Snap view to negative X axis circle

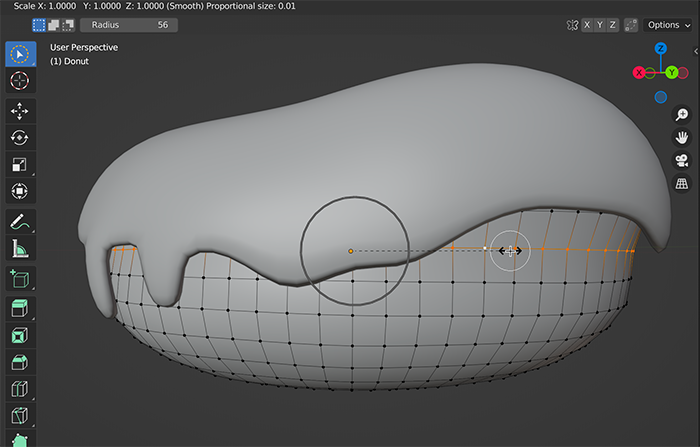(x=683, y=73)
